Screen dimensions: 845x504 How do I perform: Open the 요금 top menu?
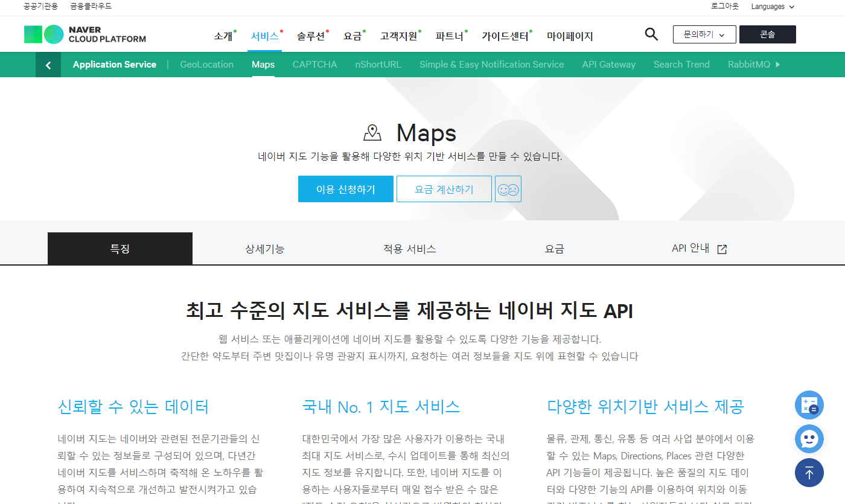pos(352,36)
